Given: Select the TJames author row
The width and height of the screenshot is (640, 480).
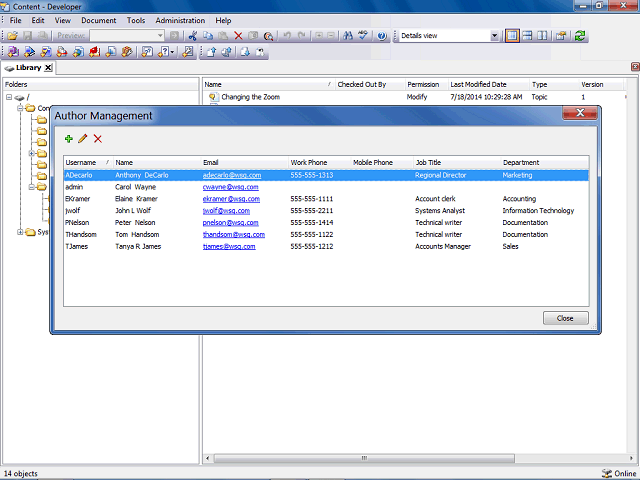Looking at the screenshot, I should 326,247.
